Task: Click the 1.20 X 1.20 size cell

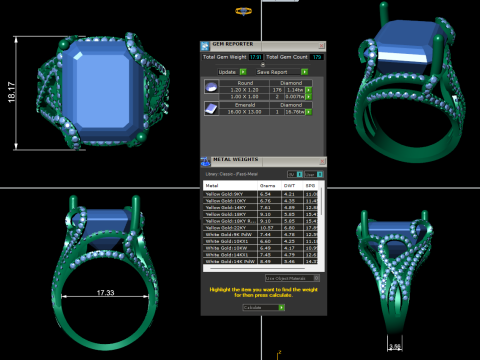Action: [244, 90]
